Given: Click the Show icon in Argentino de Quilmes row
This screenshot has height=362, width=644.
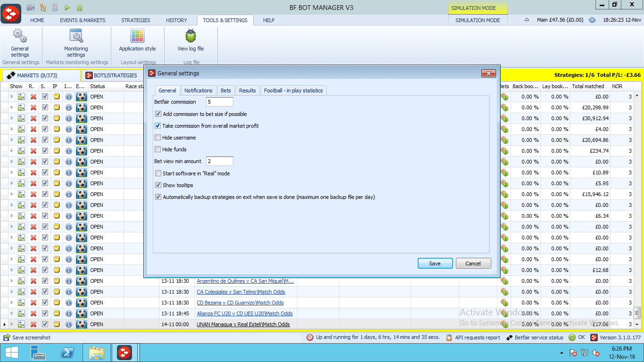Looking at the screenshot, I should pos(21,281).
